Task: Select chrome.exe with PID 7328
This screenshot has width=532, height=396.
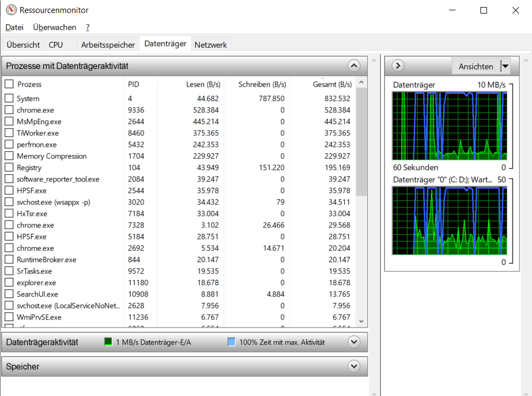Action: 35,225
